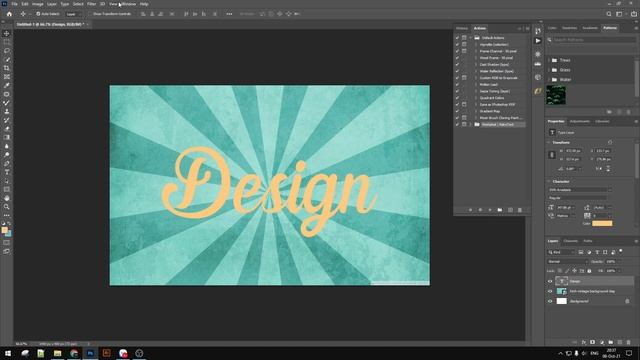Image resolution: width=640 pixels, height=360 pixels.
Task: Expand the Trees pattern folder
Action: pos(549,60)
